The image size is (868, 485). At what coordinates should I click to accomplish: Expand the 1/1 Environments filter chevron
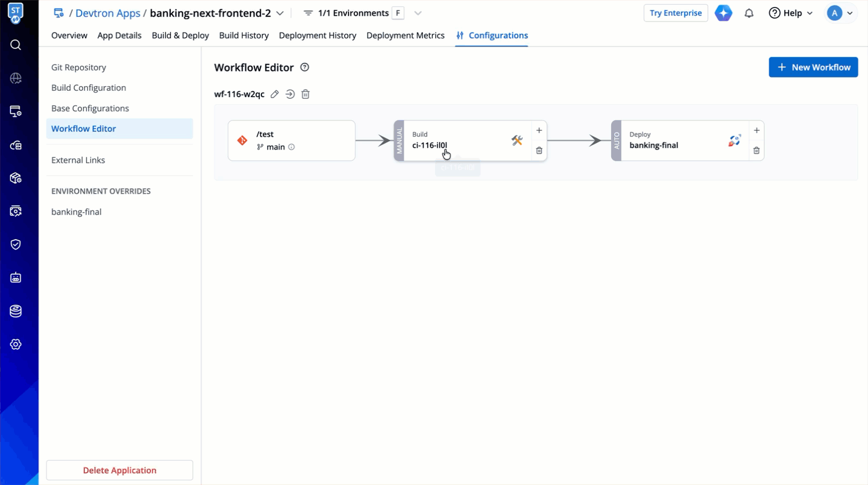point(418,13)
